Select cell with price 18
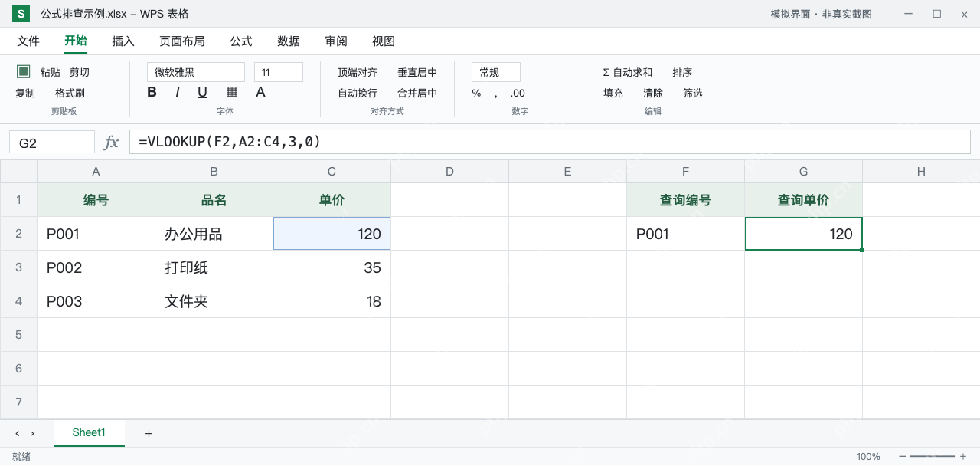Image resolution: width=980 pixels, height=466 pixels. [332, 301]
